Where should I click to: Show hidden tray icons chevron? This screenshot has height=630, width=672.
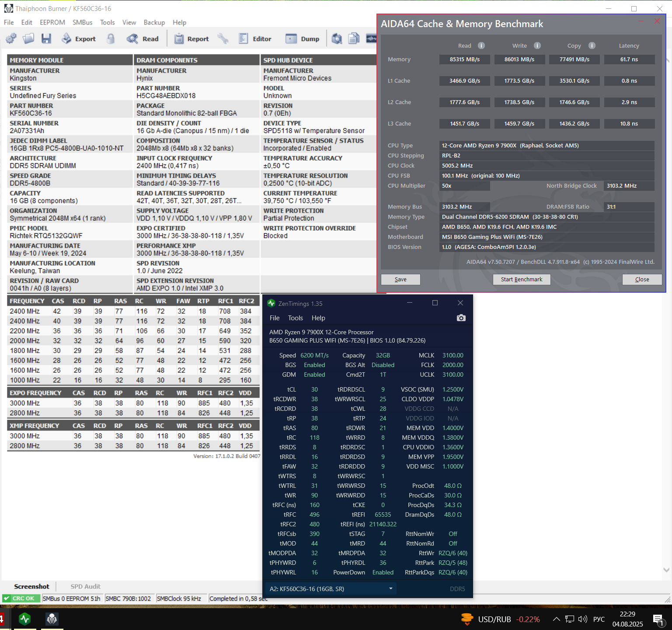[x=556, y=619]
